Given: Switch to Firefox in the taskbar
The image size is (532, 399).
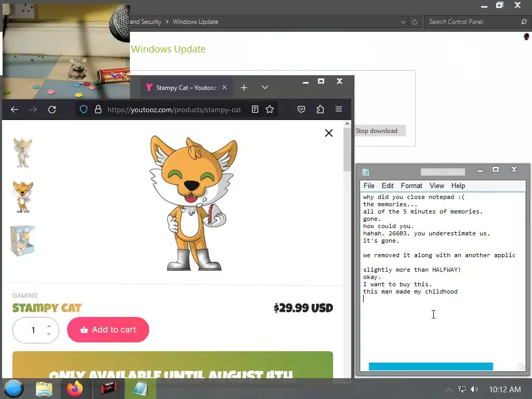Looking at the screenshot, I should pos(75,389).
